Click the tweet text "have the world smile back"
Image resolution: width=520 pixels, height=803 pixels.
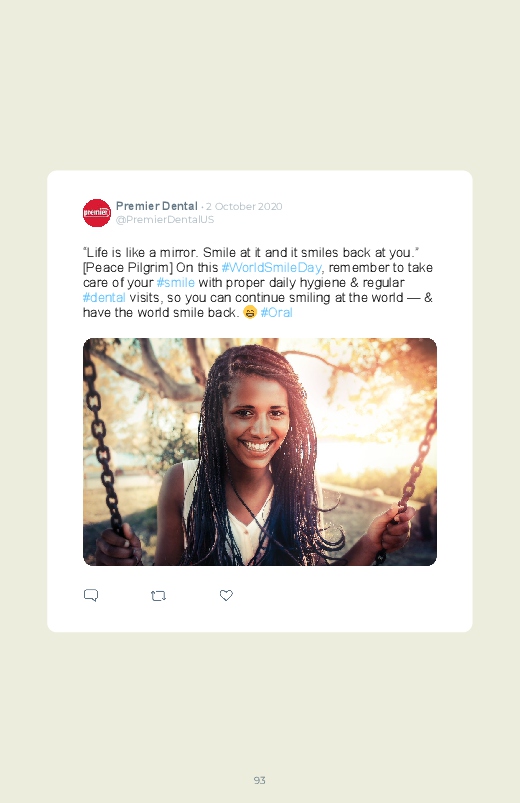pyautogui.click(x=159, y=312)
